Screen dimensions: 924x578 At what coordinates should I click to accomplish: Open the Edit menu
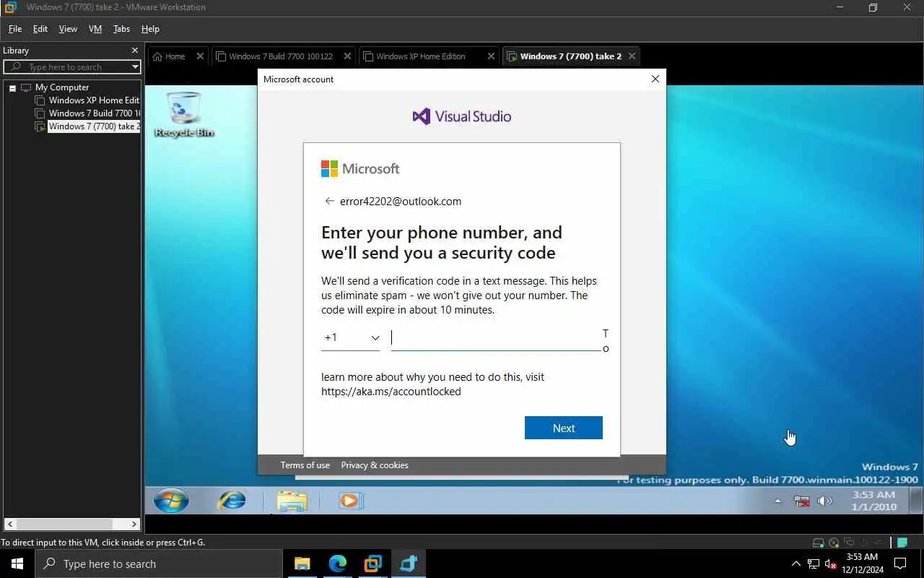pyautogui.click(x=40, y=29)
